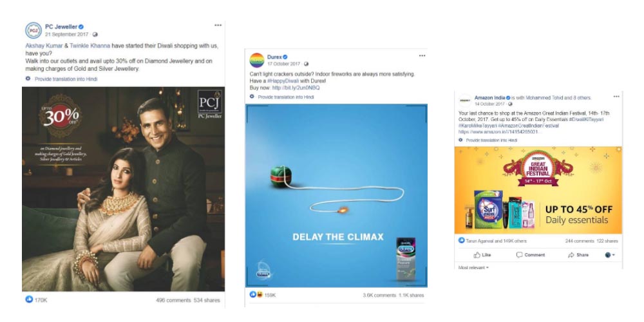Image resolution: width=644 pixels, height=322 pixels.
Task: Click Twinkle Khanna tagged name link
Action: (90, 46)
